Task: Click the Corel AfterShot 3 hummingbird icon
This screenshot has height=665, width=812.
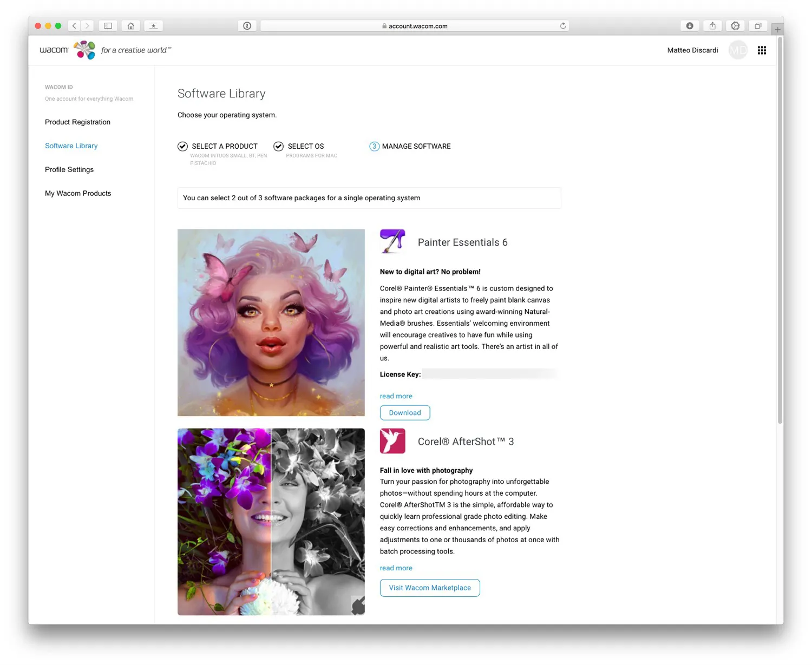Action: coord(392,441)
